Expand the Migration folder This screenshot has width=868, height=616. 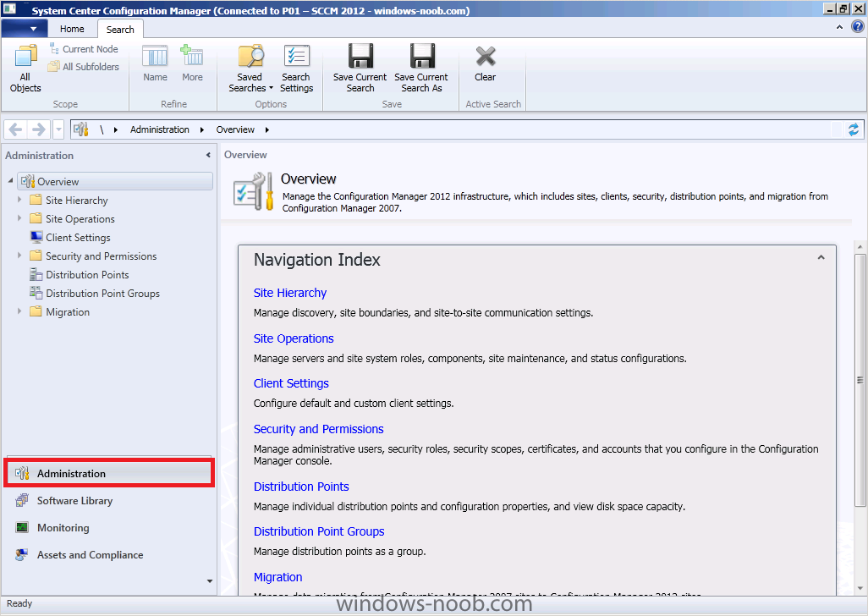[19, 311]
